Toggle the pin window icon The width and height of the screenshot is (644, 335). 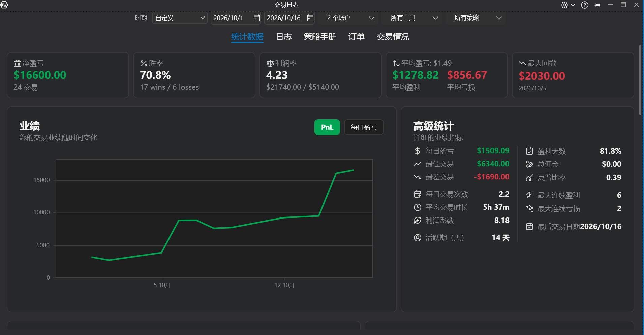coord(597,5)
